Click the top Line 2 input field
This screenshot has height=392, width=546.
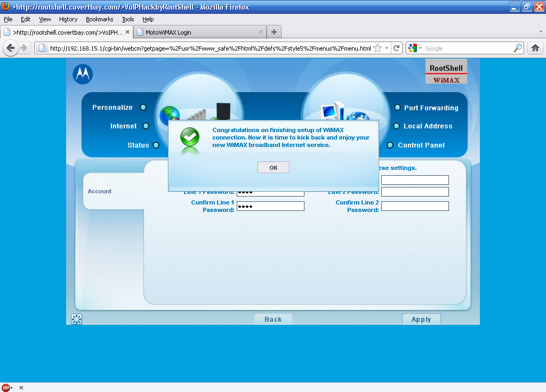pyautogui.click(x=415, y=180)
